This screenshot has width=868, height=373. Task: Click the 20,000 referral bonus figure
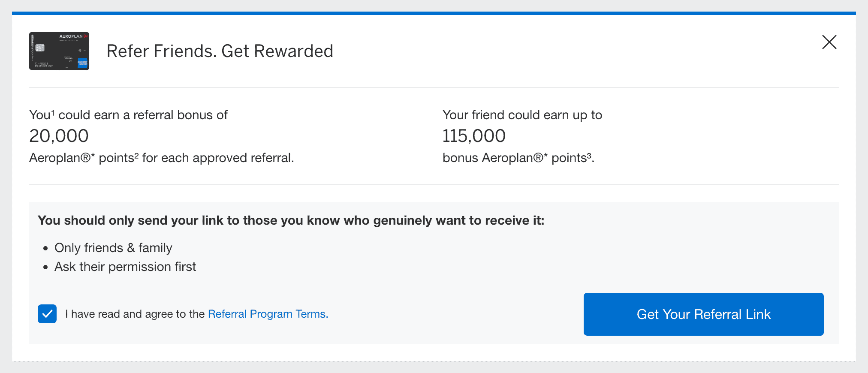[x=59, y=136]
